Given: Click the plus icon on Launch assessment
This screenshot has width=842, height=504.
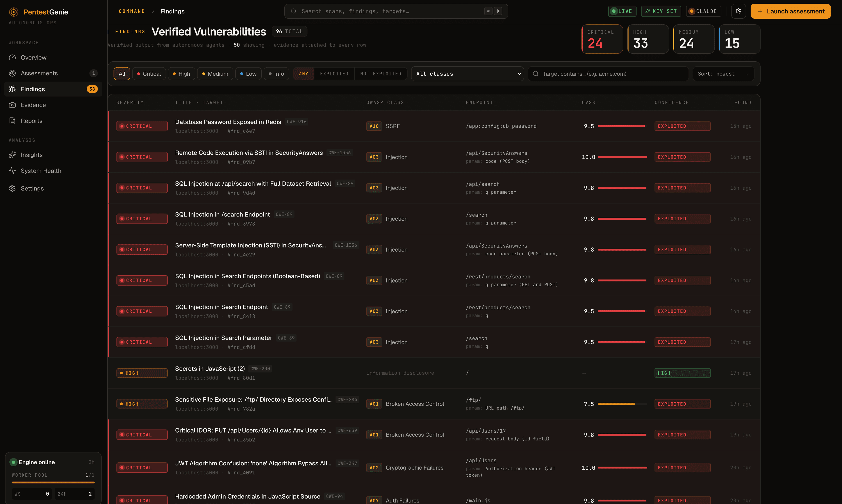Looking at the screenshot, I should 760,11.
